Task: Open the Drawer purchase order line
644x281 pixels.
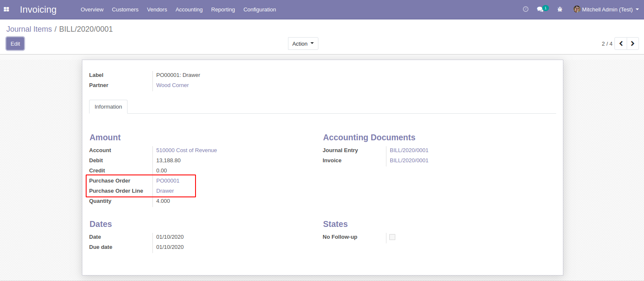Action: [x=165, y=191]
